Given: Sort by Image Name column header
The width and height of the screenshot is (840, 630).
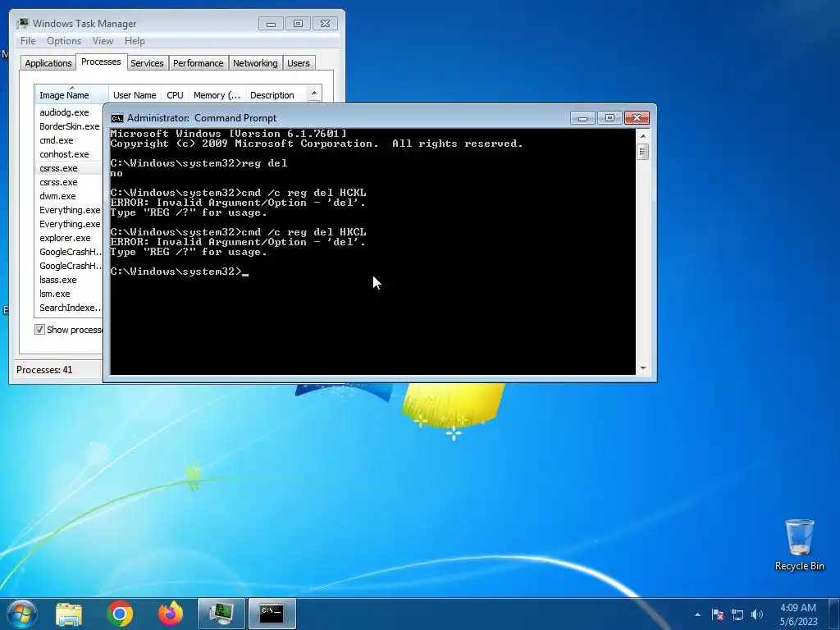Looking at the screenshot, I should [x=71, y=94].
